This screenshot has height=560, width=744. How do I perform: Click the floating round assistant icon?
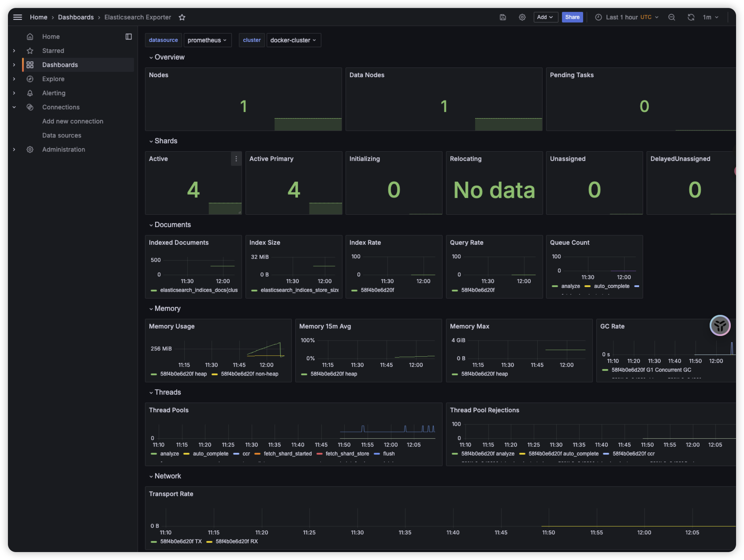pos(720,326)
